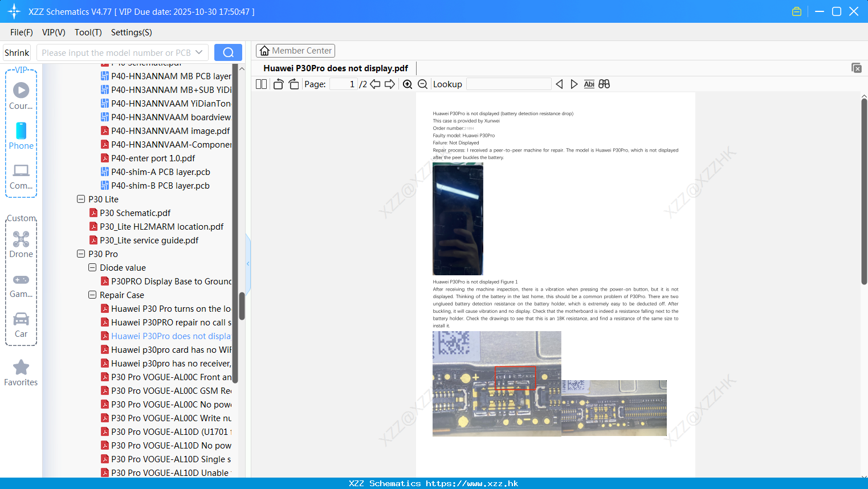Open P40-HN3ANNVAAM boardview file
Viewport: 868px width, 489px height.
click(166, 117)
